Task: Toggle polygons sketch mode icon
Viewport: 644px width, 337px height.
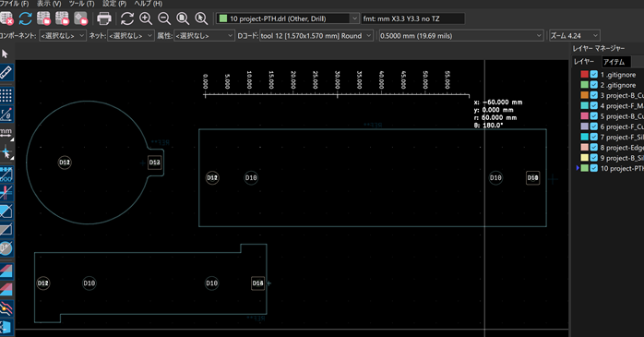Action: coord(6,211)
